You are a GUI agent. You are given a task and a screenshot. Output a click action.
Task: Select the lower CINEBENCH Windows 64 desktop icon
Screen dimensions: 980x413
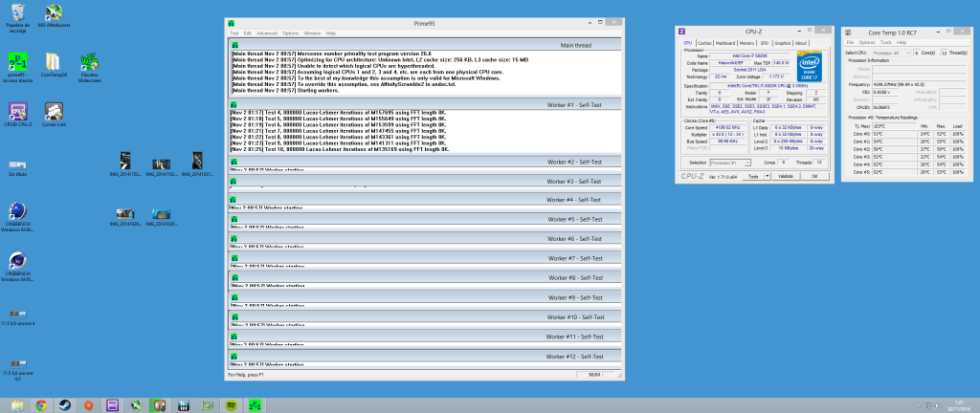pyautogui.click(x=18, y=268)
